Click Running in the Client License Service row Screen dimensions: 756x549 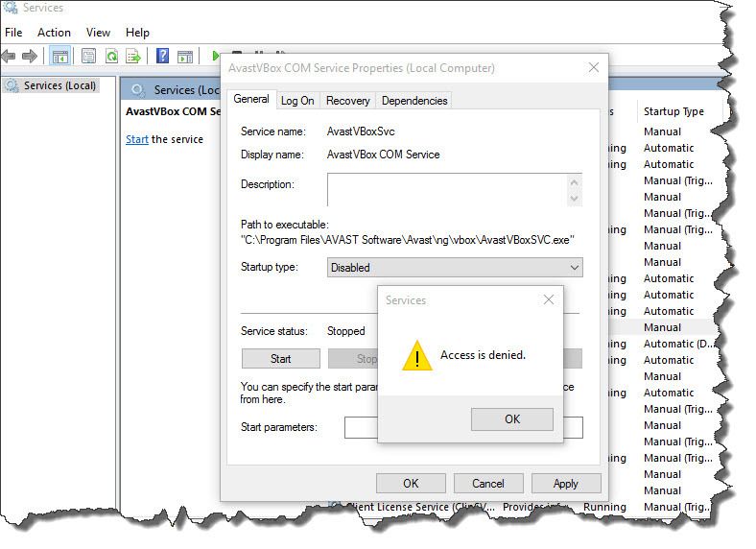coord(604,507)
